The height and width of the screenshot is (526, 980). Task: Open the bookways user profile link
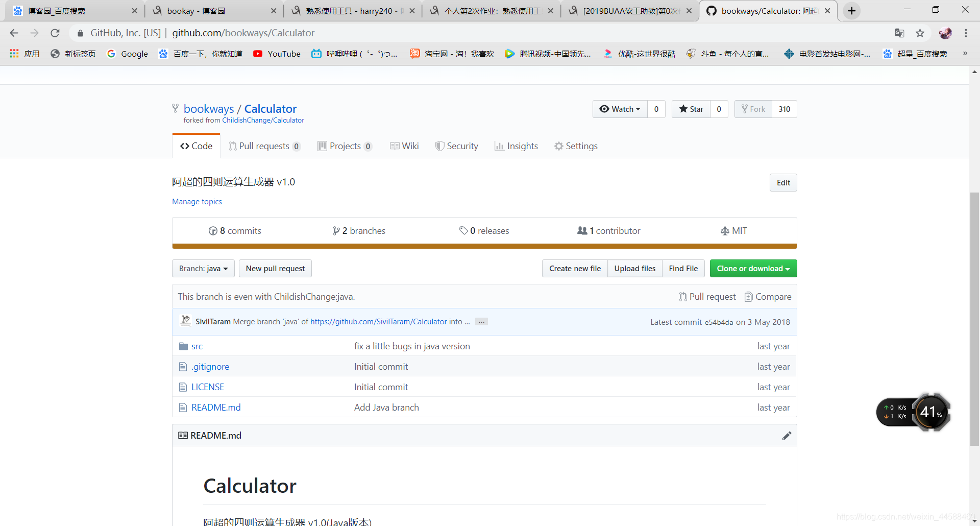[x=209, y=109]
